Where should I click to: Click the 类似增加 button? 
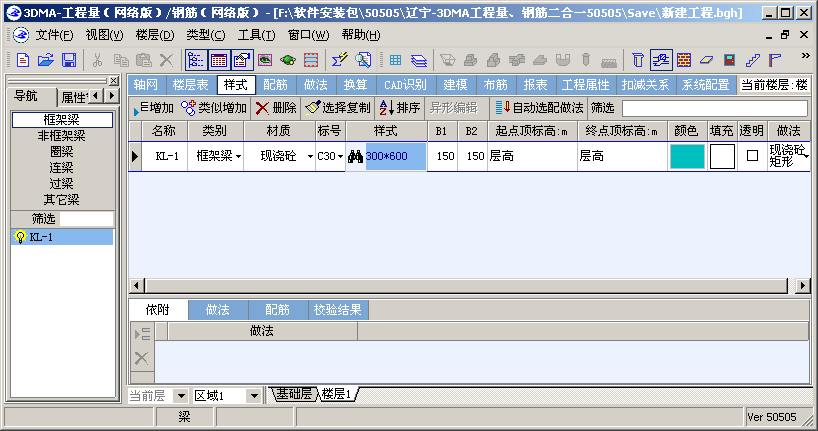[x=214, y=108]
